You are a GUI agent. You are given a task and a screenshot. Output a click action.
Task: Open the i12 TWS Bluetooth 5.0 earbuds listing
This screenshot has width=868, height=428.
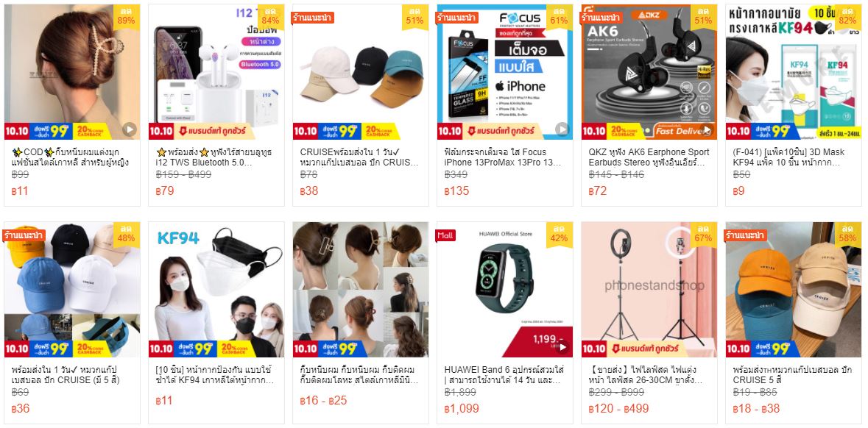[x=213, y=157]
